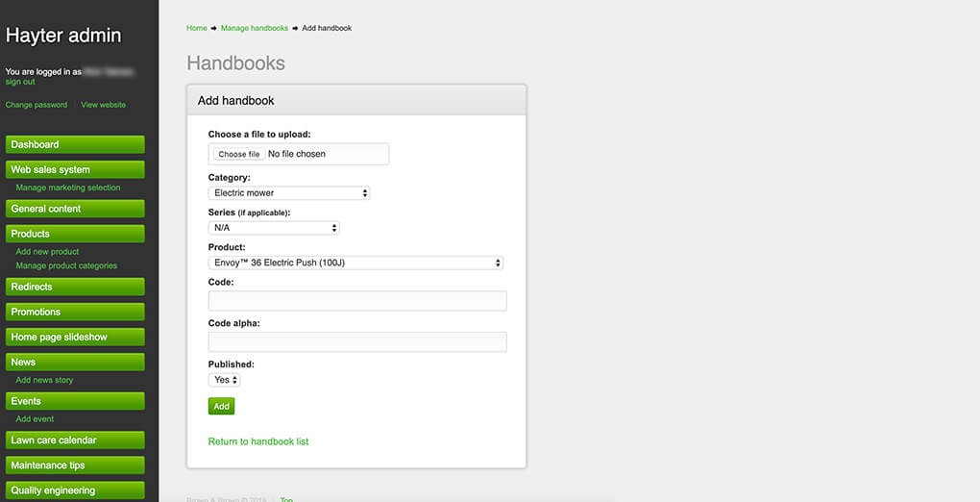Click Add new product link

[x=47, y=252]
